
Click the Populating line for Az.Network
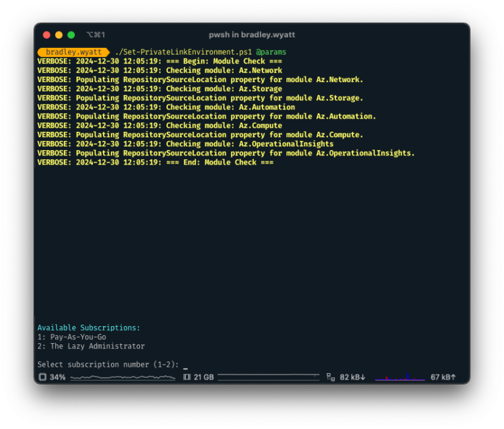coord(200,79)
